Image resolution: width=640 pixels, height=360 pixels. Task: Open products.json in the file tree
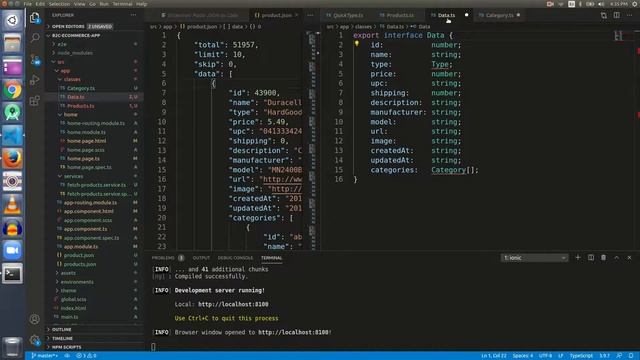tap(80, 264)
